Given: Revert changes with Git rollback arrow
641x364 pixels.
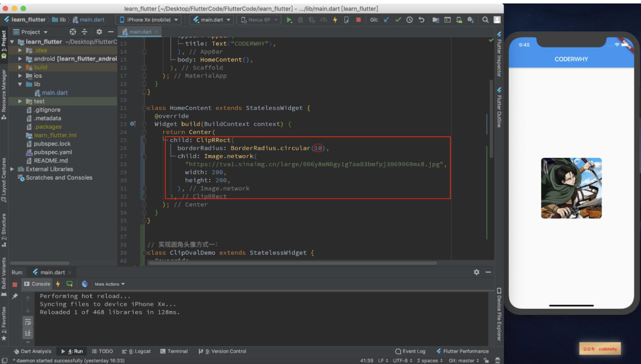Looking at the screenshot, I should click(421, 20).
